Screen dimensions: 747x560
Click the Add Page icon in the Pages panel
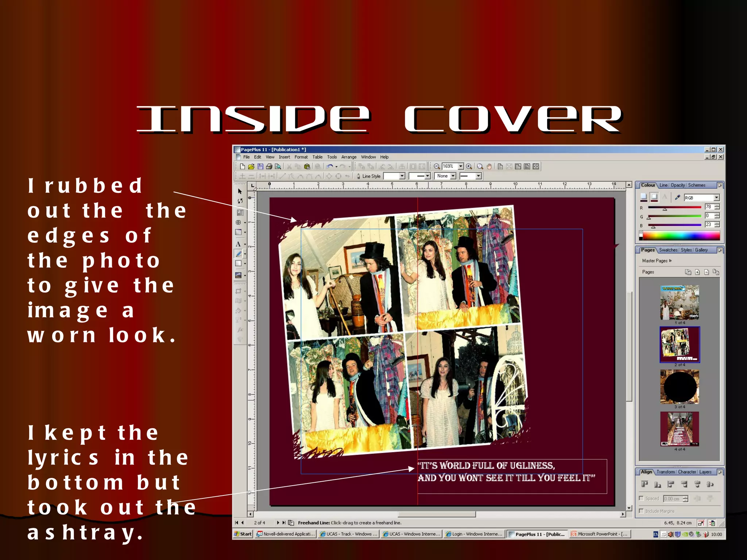(697, 272)
